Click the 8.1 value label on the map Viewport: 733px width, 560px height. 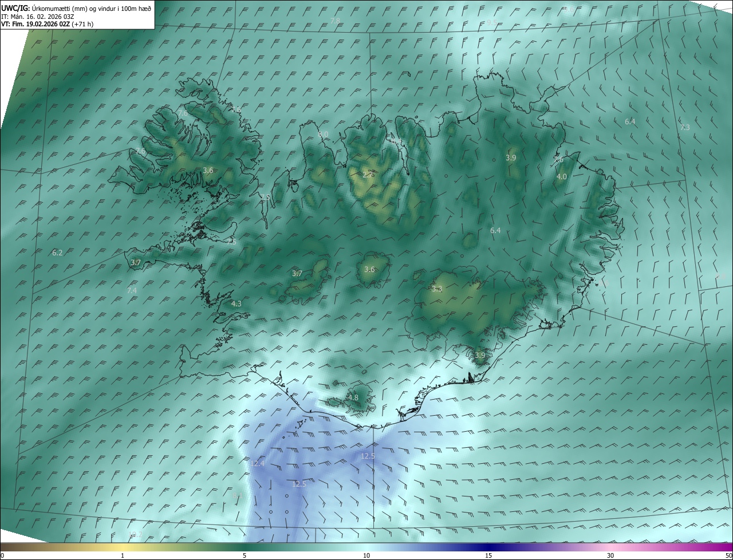(237, 496)
